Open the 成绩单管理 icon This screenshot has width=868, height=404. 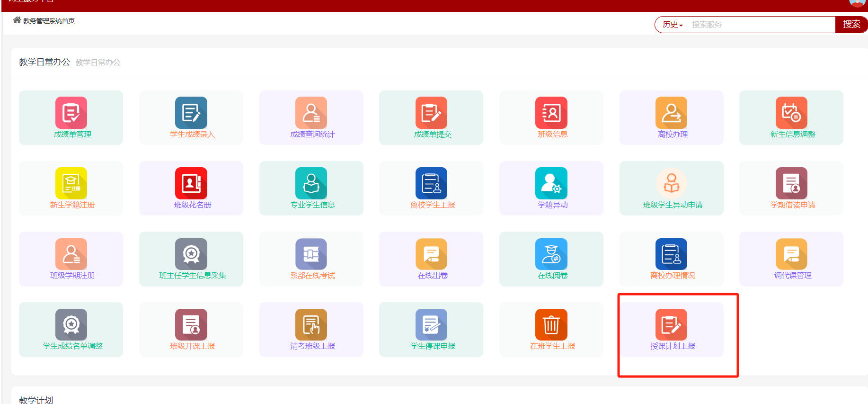71,113
